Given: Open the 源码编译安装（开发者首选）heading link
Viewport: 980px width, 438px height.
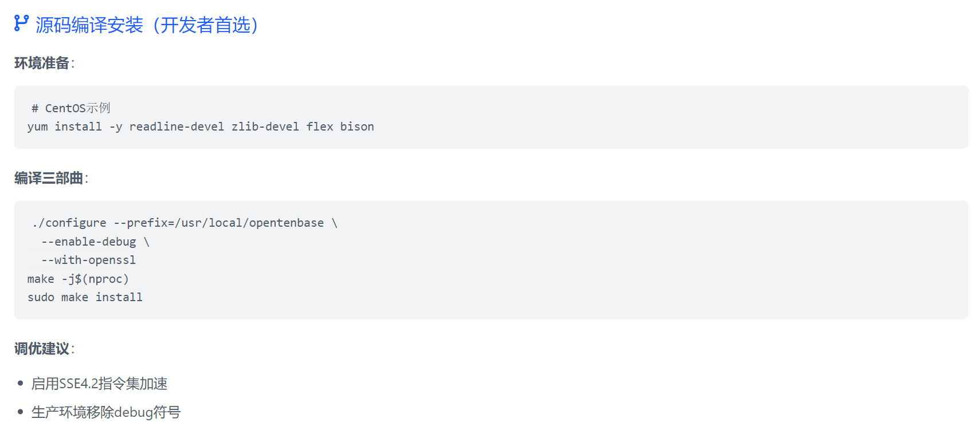Looking at the screenshot, I should click(x=148, y=25).
